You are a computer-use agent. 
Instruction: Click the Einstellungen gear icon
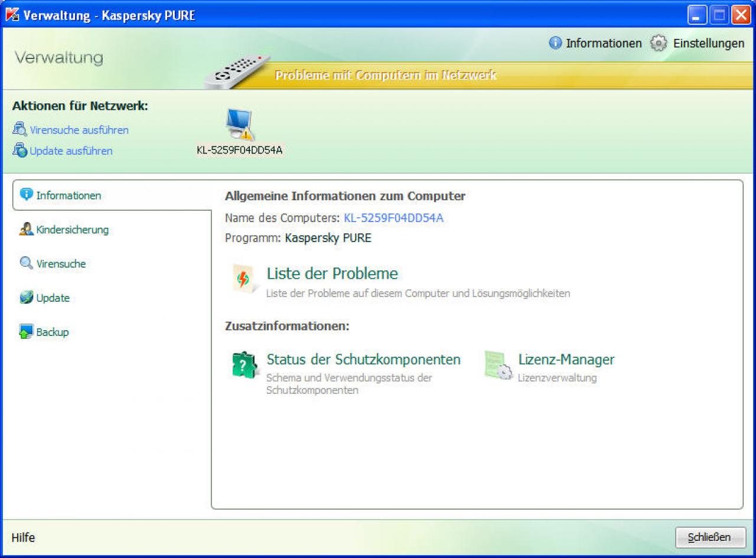659,43
